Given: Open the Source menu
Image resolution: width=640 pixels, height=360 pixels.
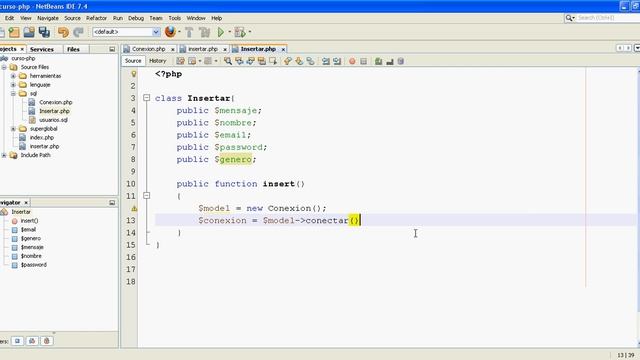Looking at the screenshot, I should 72,18.
